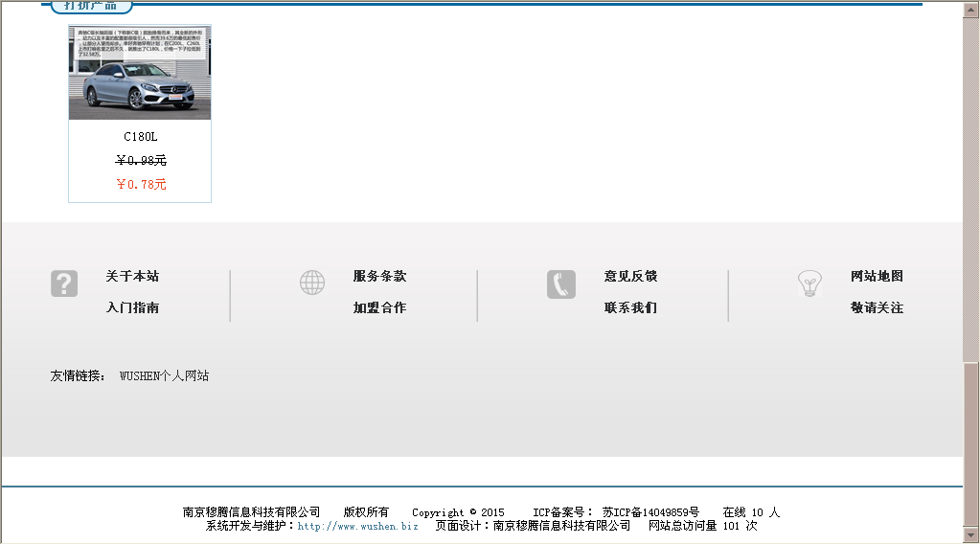Click the vertical scrollbar thumb
Image resolution: width=980 pixels, height=544 pixels.
coord(970,441)
